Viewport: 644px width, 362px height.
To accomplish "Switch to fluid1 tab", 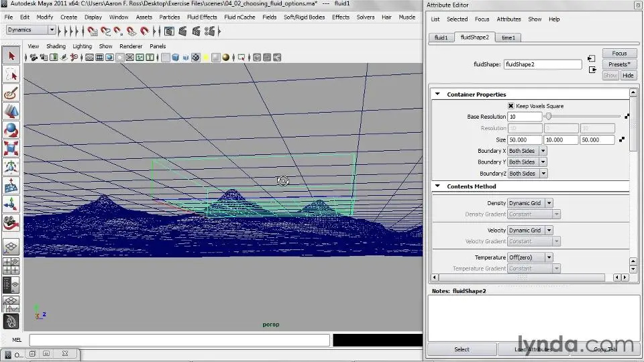I will point(441,38).
